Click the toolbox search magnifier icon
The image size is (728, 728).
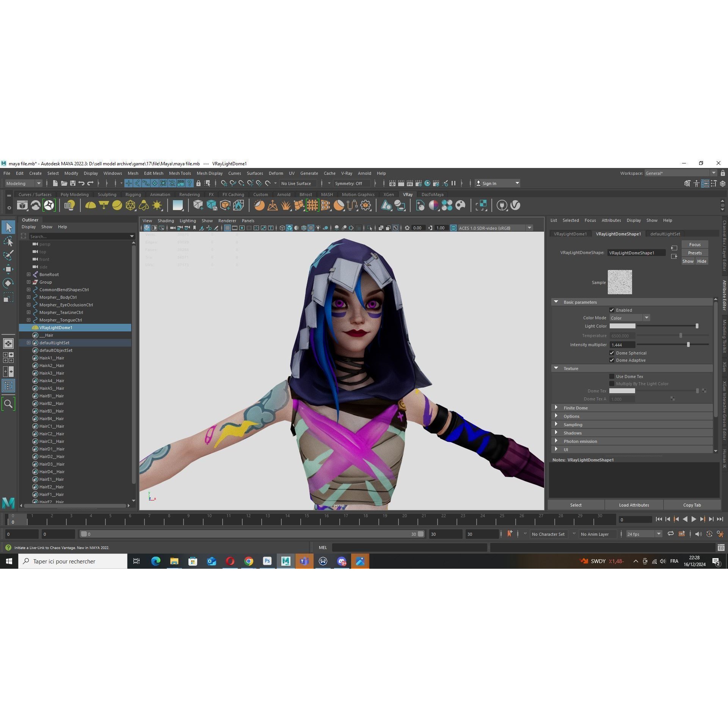[8, 404]
